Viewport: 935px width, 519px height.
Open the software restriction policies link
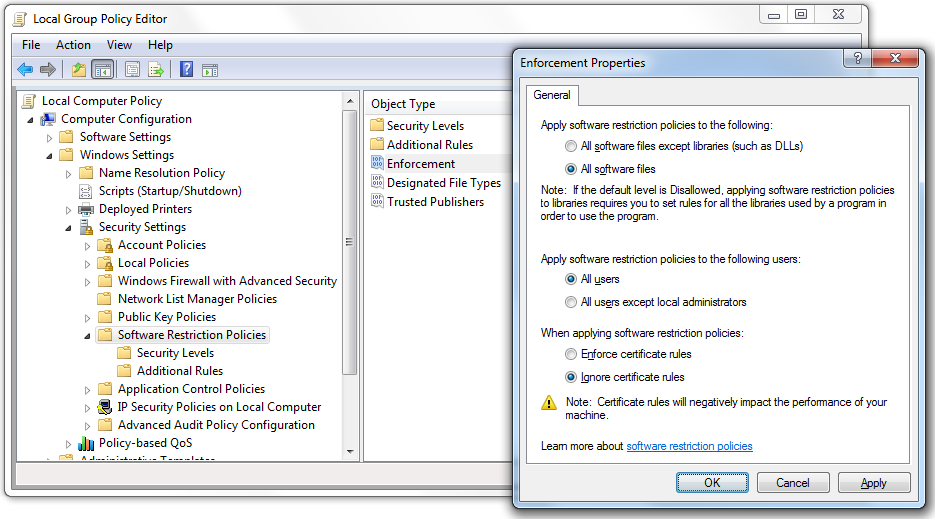point(689,446)
